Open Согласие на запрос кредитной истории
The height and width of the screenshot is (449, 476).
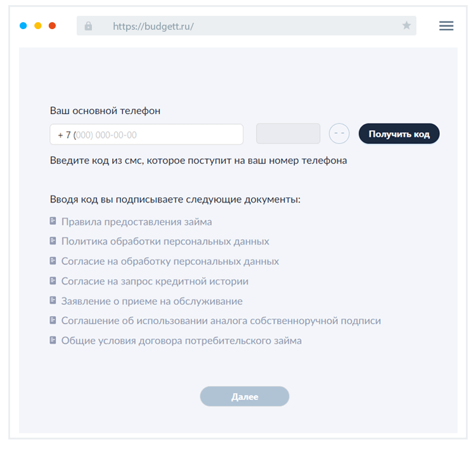point(155,281)
